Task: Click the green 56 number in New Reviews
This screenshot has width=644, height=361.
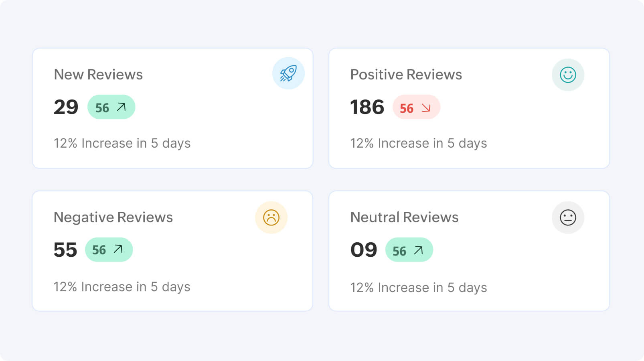Action: 102,108
